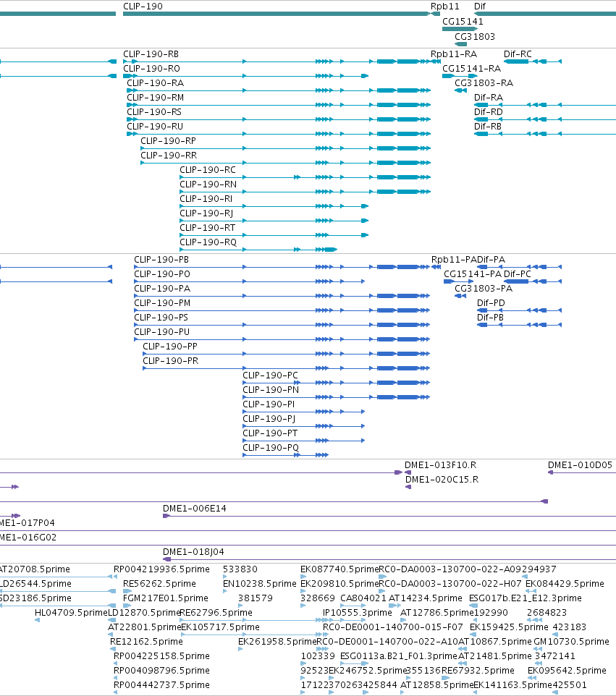Click protein CLIP-190-PQ
The width and height of the screenshot is (616, 696).
[x=271, y=448]
